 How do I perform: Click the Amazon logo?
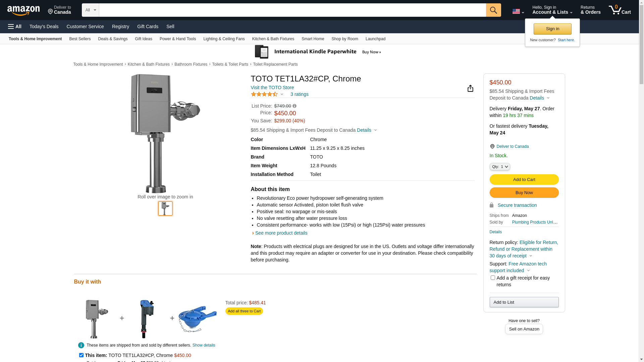tap(23, 11)
